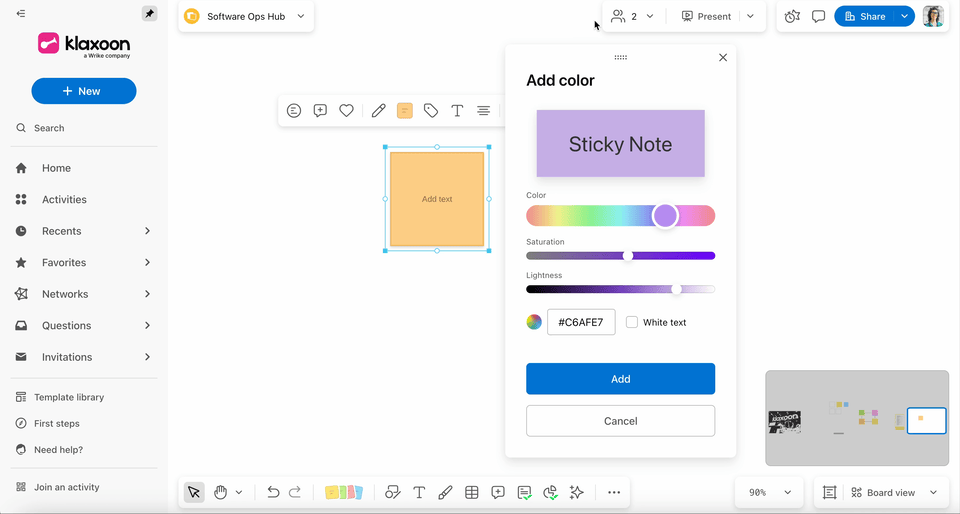The height and width of the screenshot is (514, 960).
Task: Click the Share button
Action: click(864, 17)
